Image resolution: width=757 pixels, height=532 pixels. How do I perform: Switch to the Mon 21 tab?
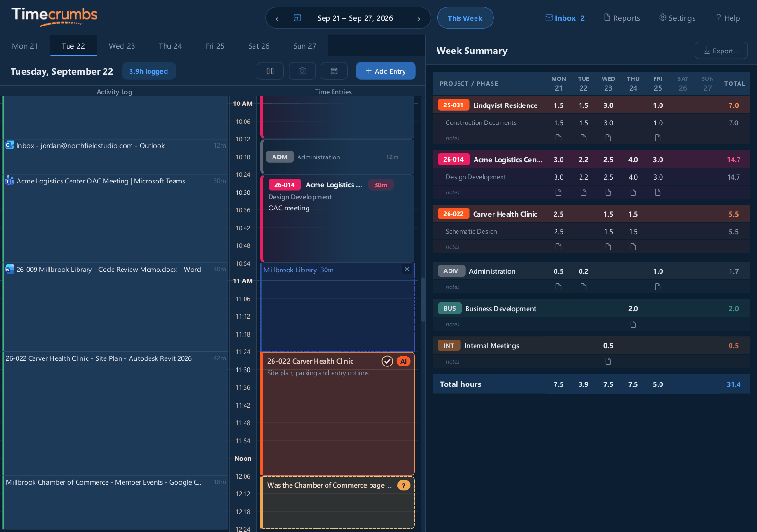pyautogui.click(x=25, y=46)
